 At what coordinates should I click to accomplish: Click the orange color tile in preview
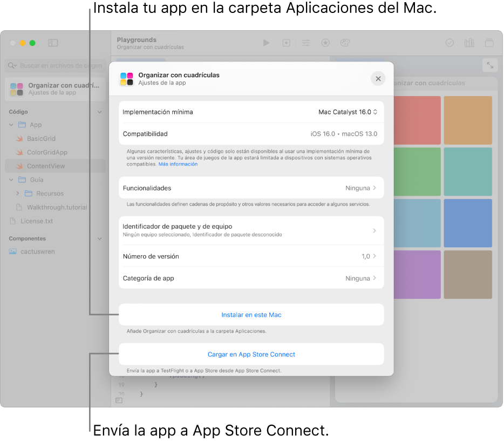point(468,120)
